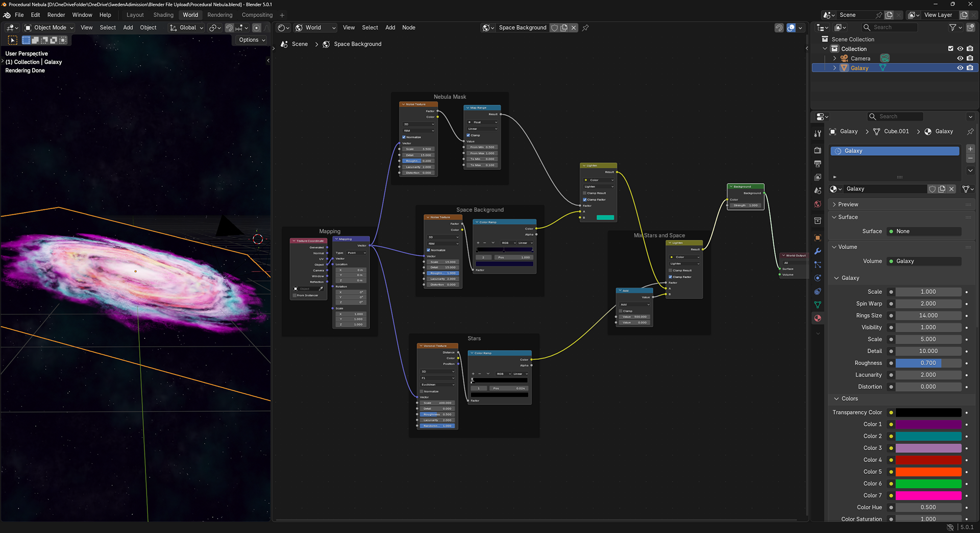Open the Outliner filter dropdown
The width and height of the screenshot is (980, 533).
click(x=955, y=28)
